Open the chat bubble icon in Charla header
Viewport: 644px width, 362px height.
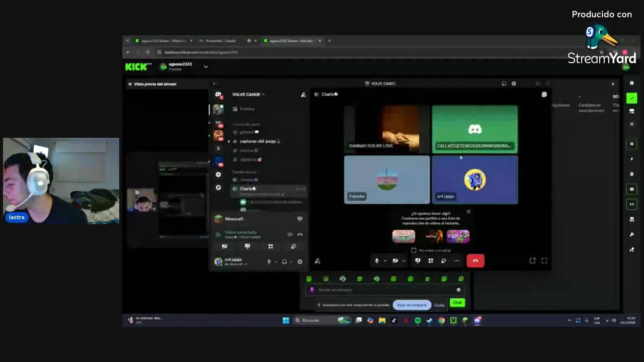coord(544,95)
